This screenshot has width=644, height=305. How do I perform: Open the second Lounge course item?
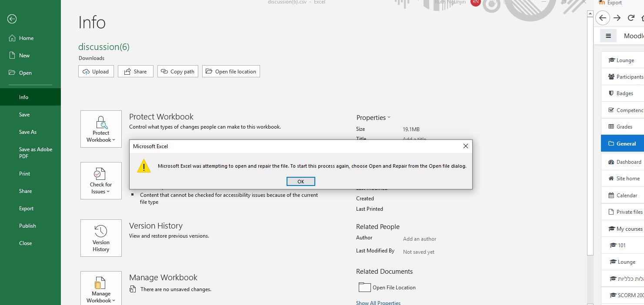coord(623,262)
